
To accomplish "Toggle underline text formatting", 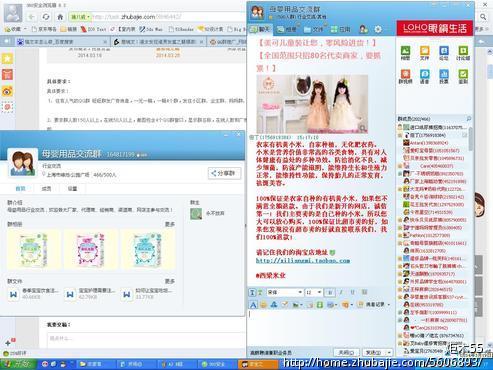I will [353, 293].
